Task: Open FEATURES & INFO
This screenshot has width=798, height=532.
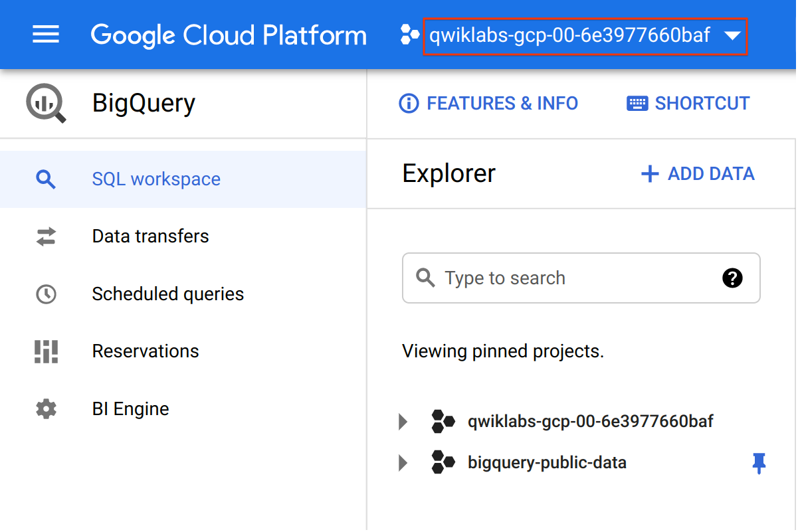Action: [x=488, y=104]
